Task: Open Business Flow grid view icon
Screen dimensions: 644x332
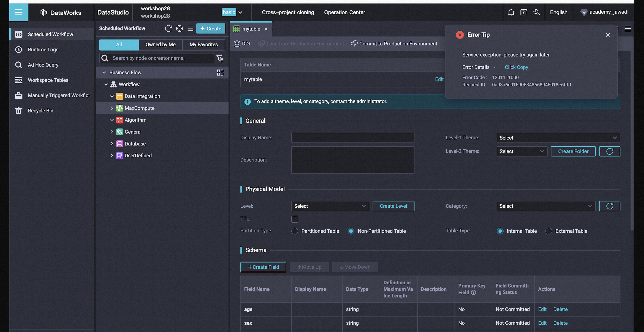Action: [x=220, y=72]
